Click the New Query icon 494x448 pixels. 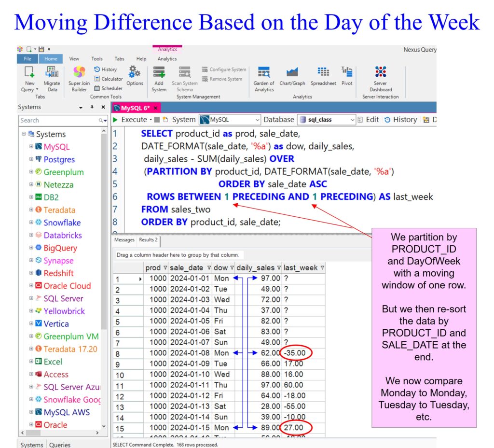pyautogui.click(x=29, y=73)
